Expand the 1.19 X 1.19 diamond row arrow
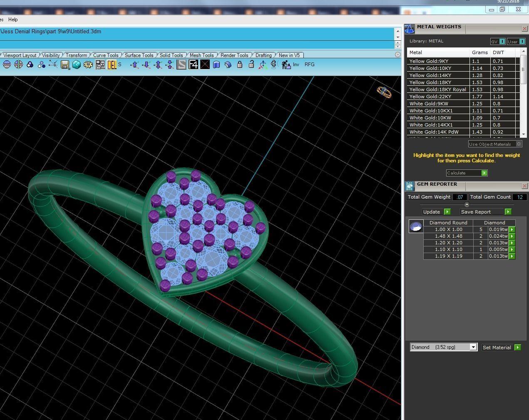 coord(512,256)
